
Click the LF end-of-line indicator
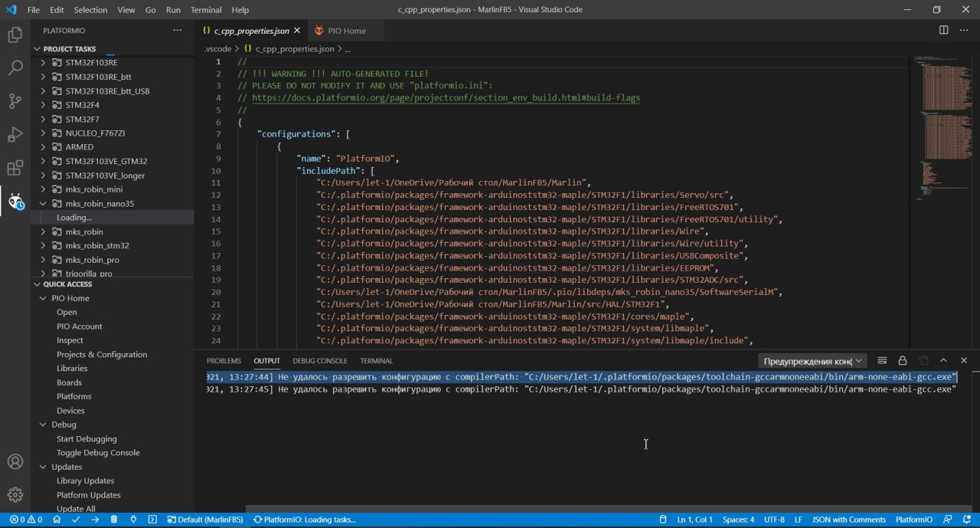(x=799, y=520)
